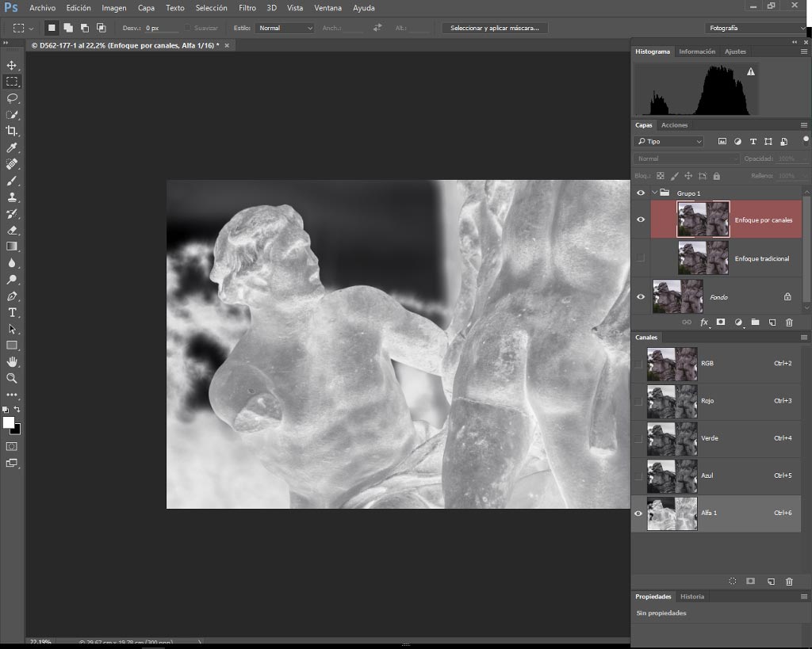Screen dimensions: 812x649
Task: Select the Pen tool
Action: tap(12, 296)
